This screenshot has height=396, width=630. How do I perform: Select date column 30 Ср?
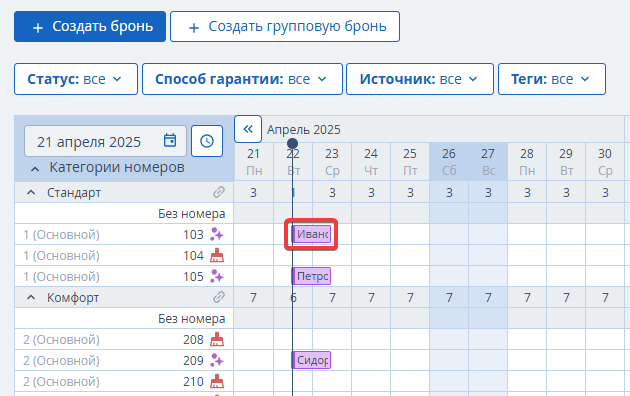tap(605, 162)
